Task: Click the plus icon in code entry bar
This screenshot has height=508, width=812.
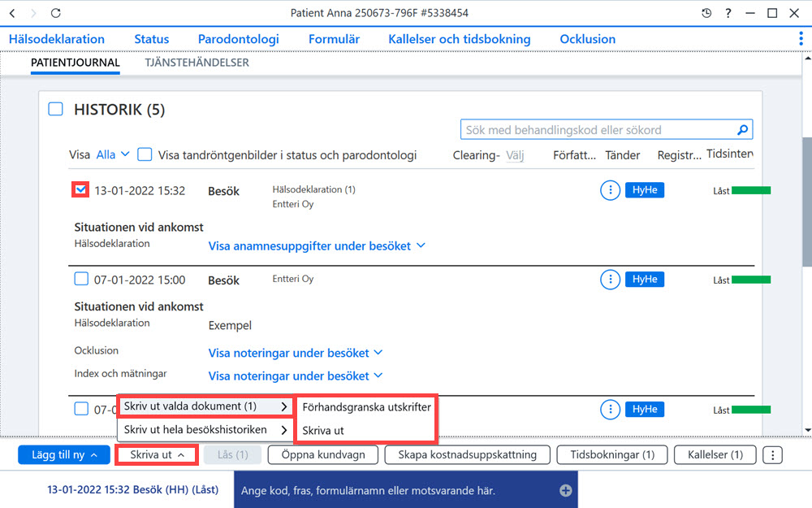Action: [565, 490]
